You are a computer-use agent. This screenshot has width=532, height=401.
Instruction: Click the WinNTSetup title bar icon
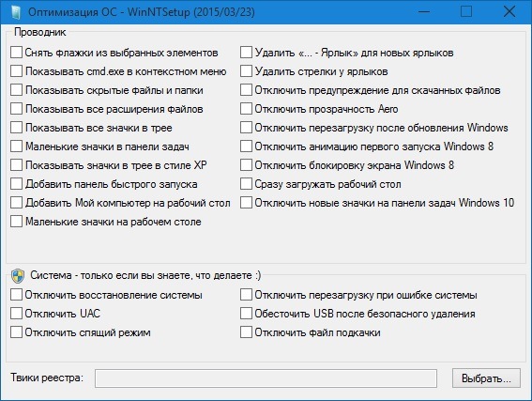[16, 12]
